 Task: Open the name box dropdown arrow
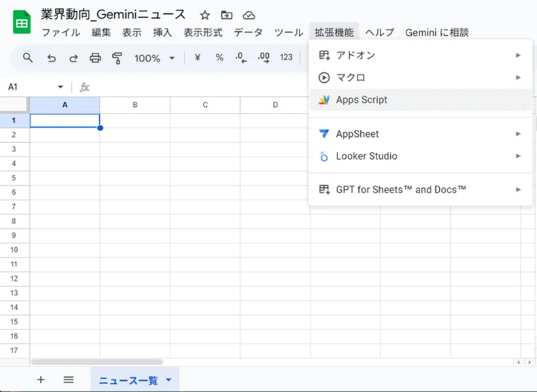pyautogui.click(x=60, y=87)
